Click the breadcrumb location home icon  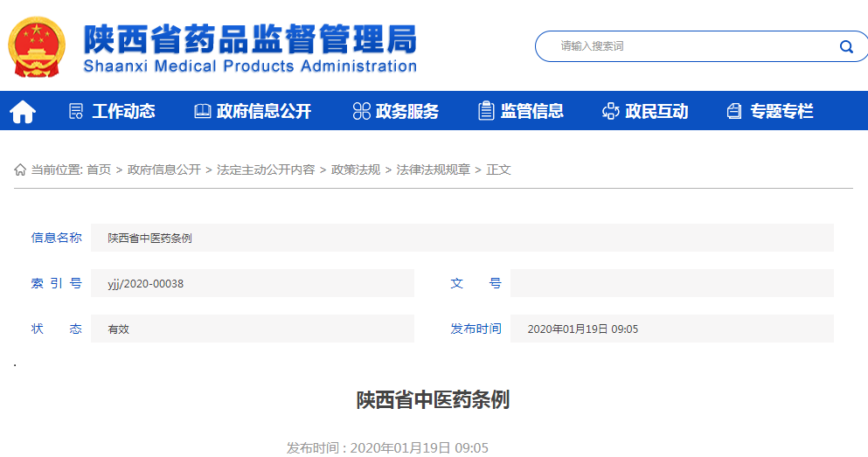tap(20, 170)
